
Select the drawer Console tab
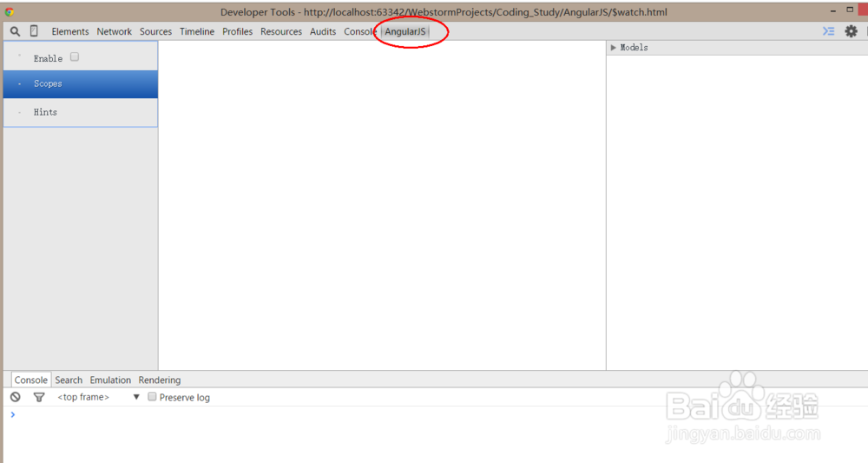[x=31, y=380]
